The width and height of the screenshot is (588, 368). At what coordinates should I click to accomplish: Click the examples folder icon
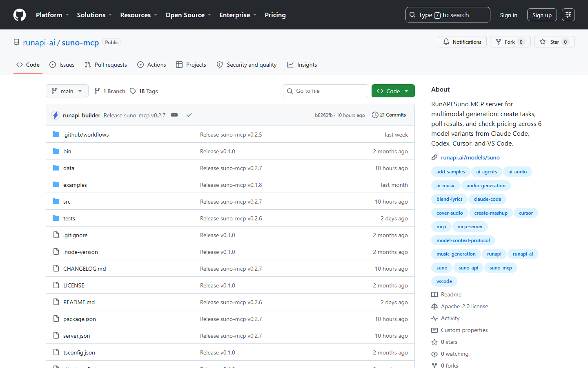pos(56,184)
